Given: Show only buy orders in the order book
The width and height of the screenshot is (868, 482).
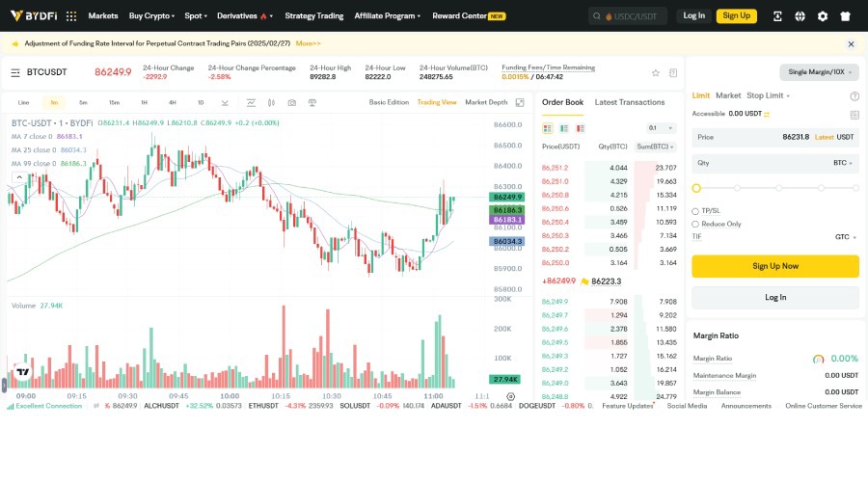Looking at the screenshot, I should (564, 128).
